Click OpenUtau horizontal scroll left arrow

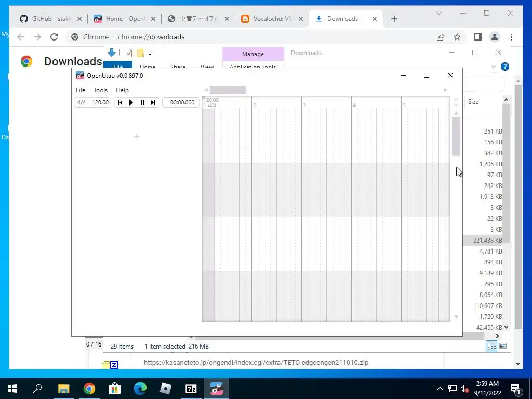[x=206, y=90]
